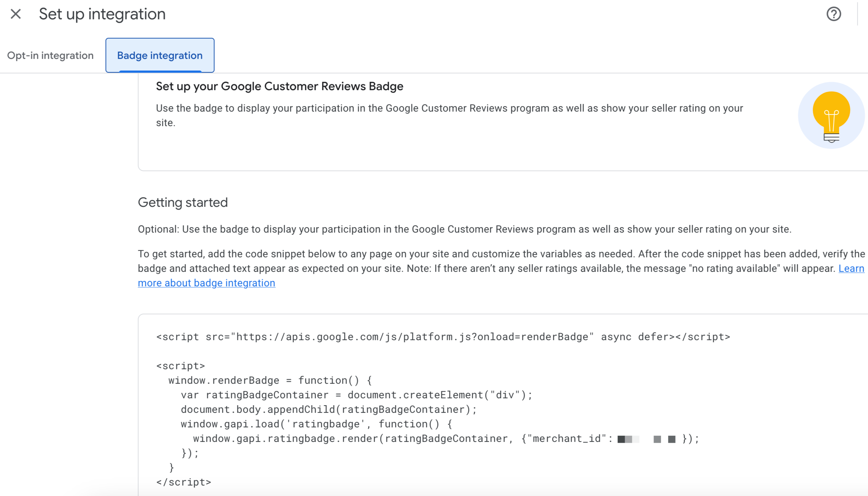Click the 'Set up integration' page title
This screenshot has height=496, width=868.
[102, 14]
